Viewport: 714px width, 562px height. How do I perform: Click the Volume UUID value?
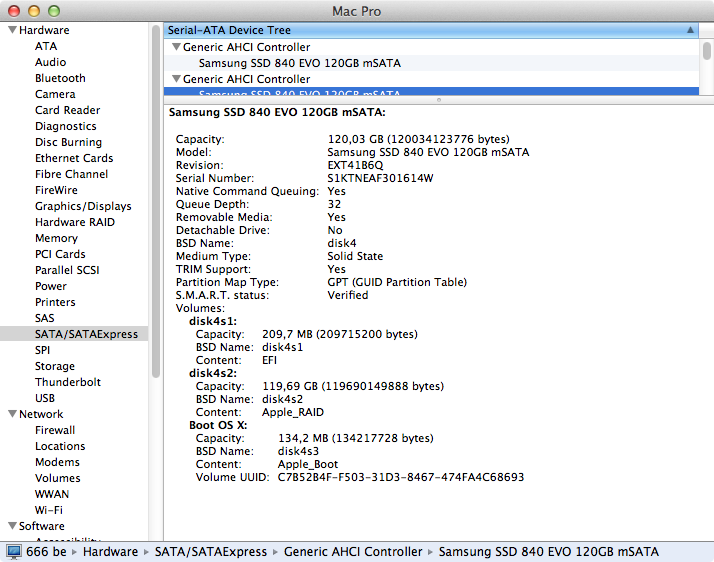coord(401,477)
